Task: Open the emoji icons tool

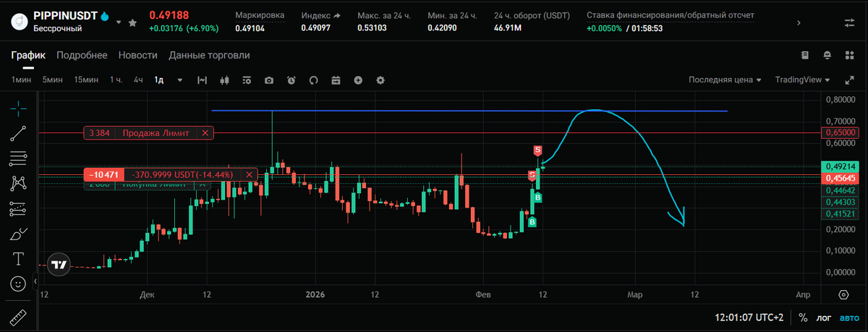Action: [x=19, y=283]
